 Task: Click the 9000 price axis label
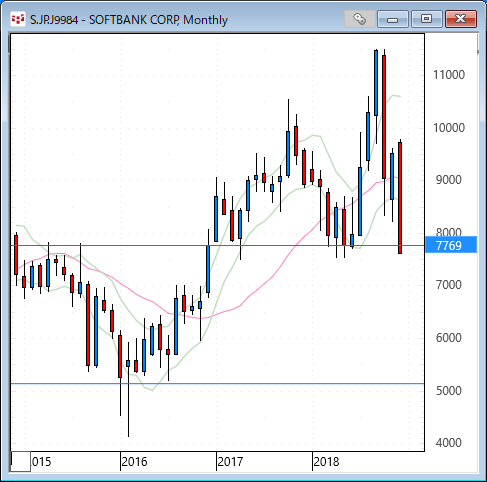tap(449, 180)
